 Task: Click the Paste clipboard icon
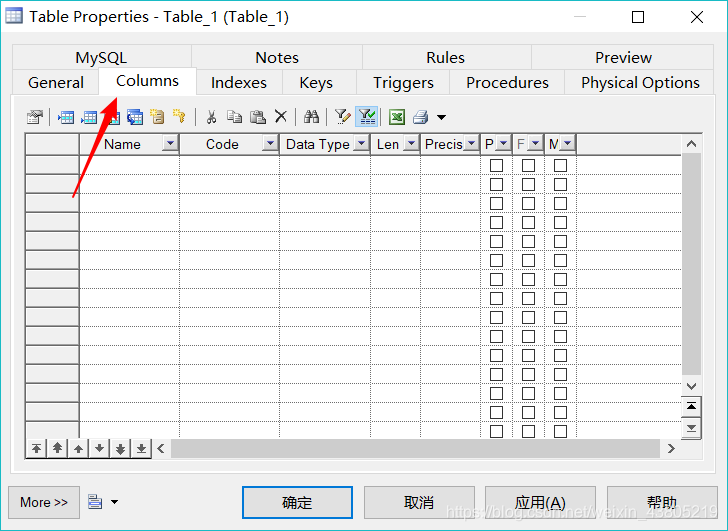258,117
